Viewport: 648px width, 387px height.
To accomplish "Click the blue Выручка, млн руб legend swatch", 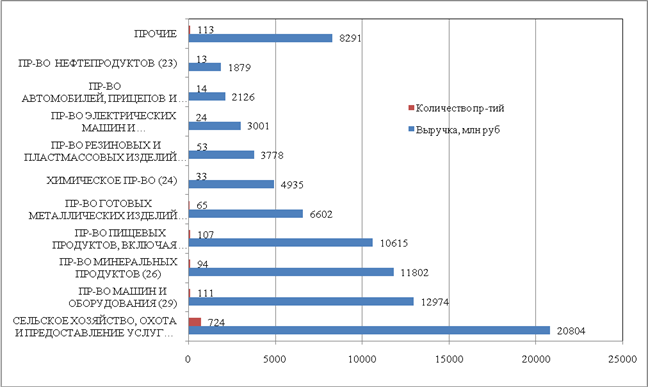I will [x=411, y=130].
